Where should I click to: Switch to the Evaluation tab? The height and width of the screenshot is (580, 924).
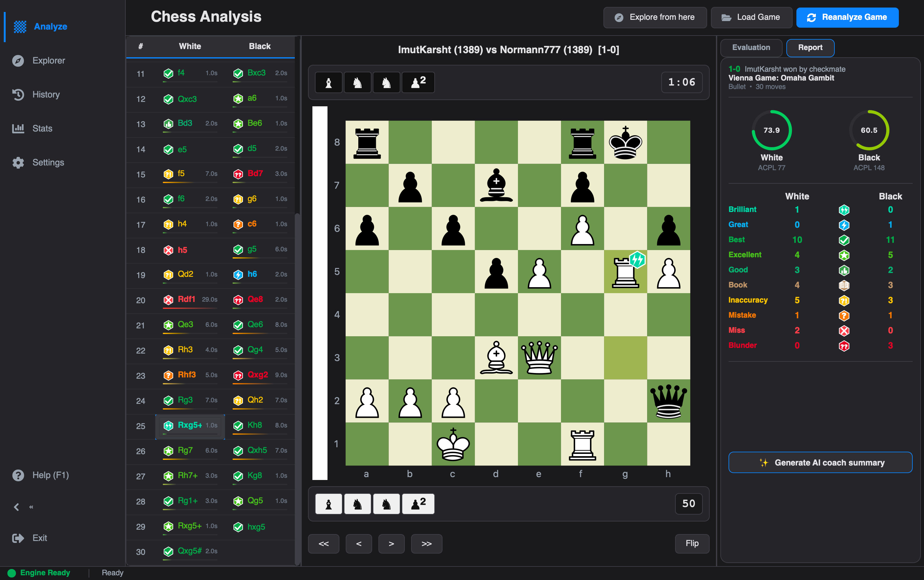point(751,47)
